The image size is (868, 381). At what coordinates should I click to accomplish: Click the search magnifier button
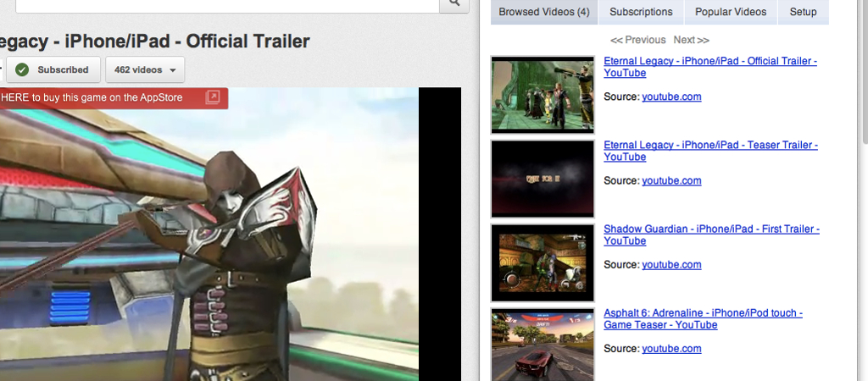pyautogui.click(x=454, y=3)
